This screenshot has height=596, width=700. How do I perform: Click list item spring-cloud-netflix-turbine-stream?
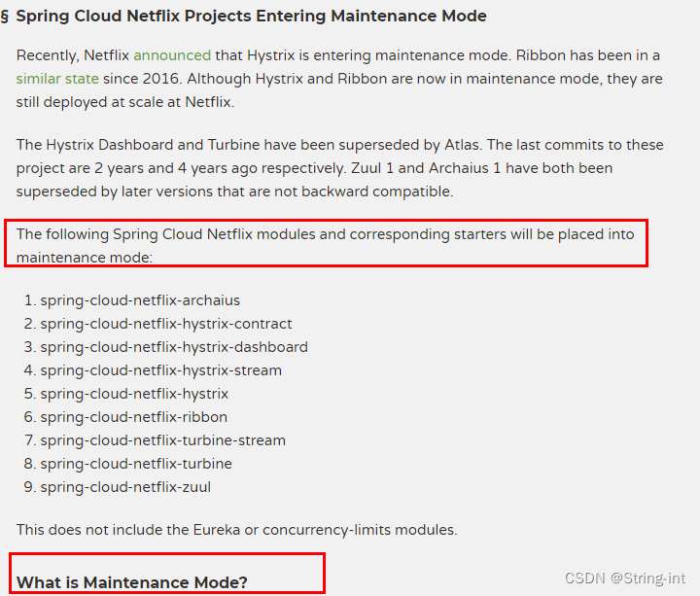(163, 440)
